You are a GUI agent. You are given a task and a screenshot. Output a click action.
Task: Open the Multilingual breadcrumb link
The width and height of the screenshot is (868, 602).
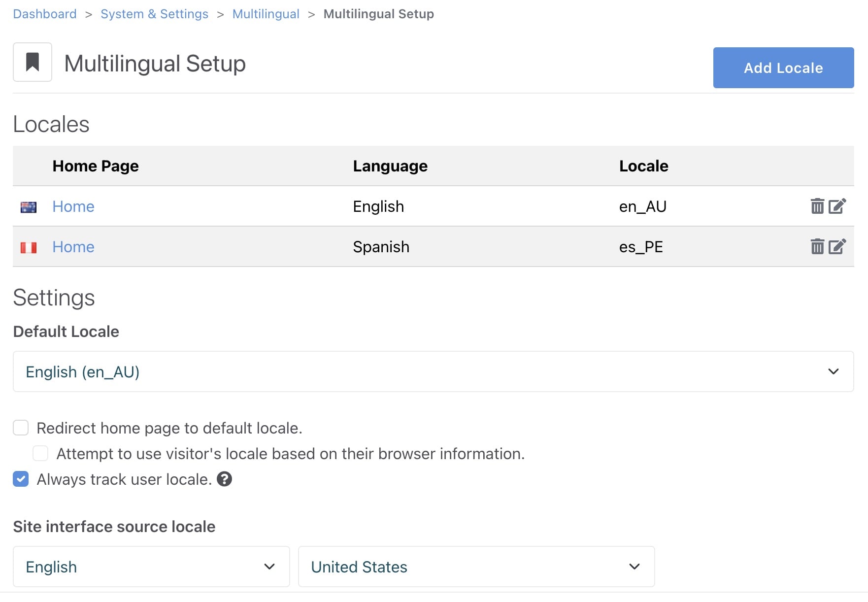point(266,14)
